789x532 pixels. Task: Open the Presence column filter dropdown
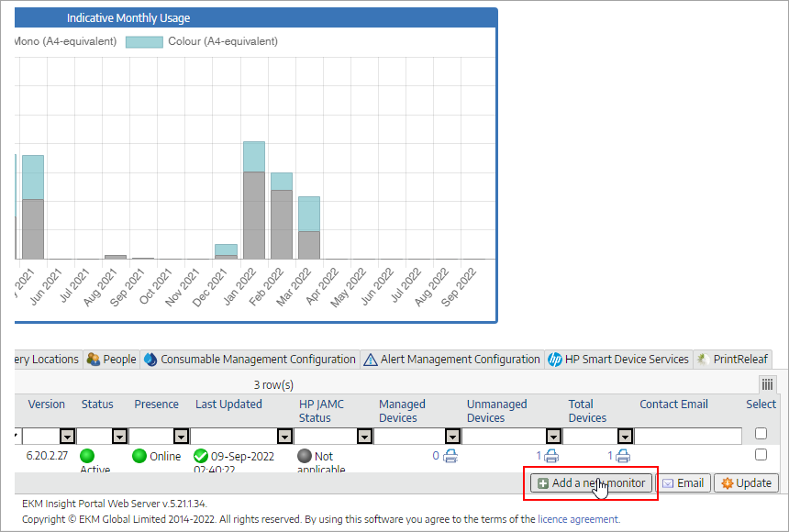(x=181, y=436)
